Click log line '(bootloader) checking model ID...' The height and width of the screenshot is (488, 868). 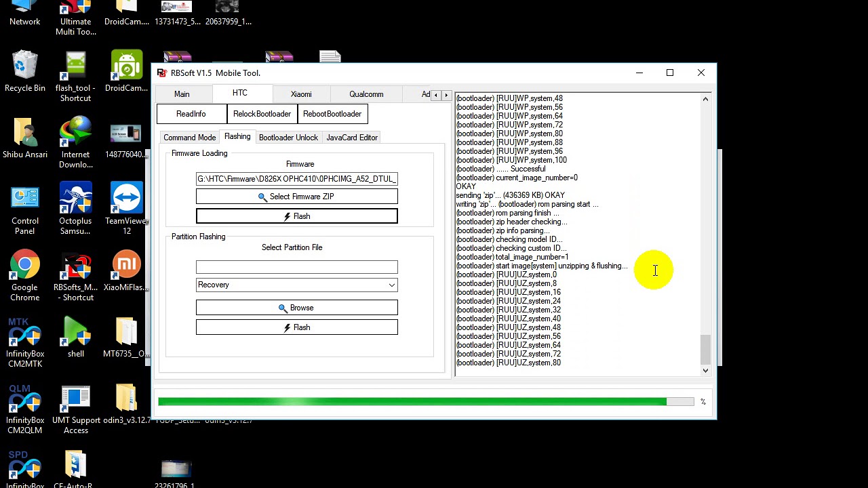pyautogui.click(x=509, y=239)
